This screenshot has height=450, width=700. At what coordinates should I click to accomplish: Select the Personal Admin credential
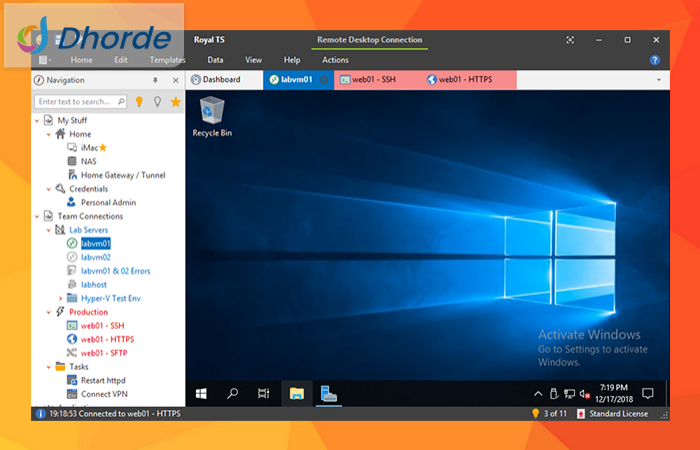108,202
